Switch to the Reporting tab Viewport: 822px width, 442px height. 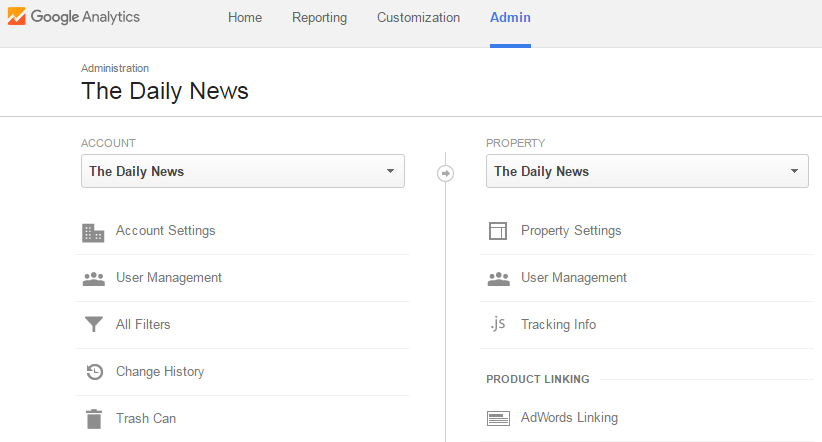tap(319, 17)
